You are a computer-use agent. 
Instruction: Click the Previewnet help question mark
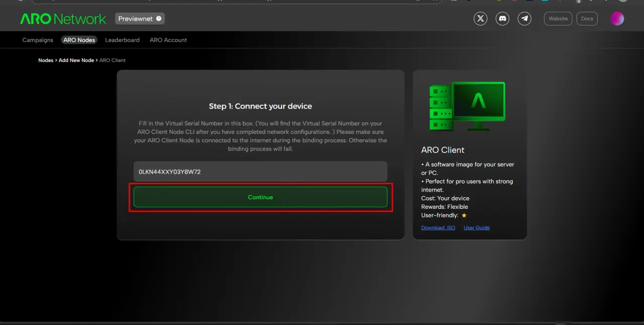pyautogui.click(x=158, y=19)
